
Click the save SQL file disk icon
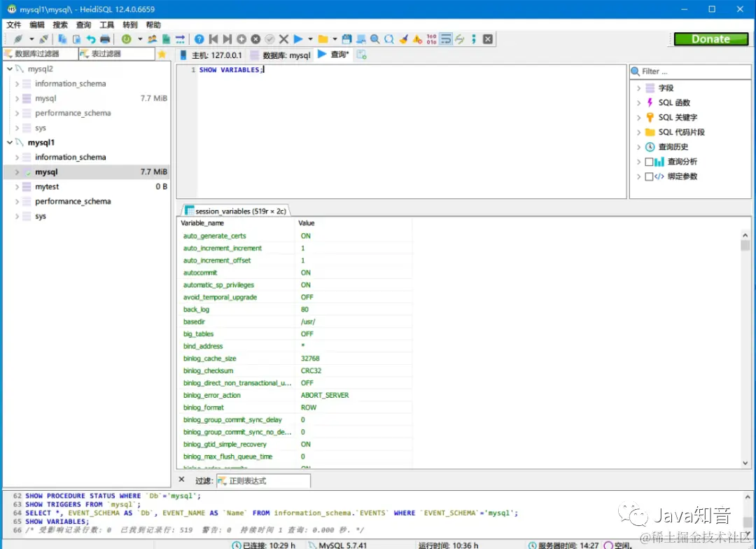point(346,39)
